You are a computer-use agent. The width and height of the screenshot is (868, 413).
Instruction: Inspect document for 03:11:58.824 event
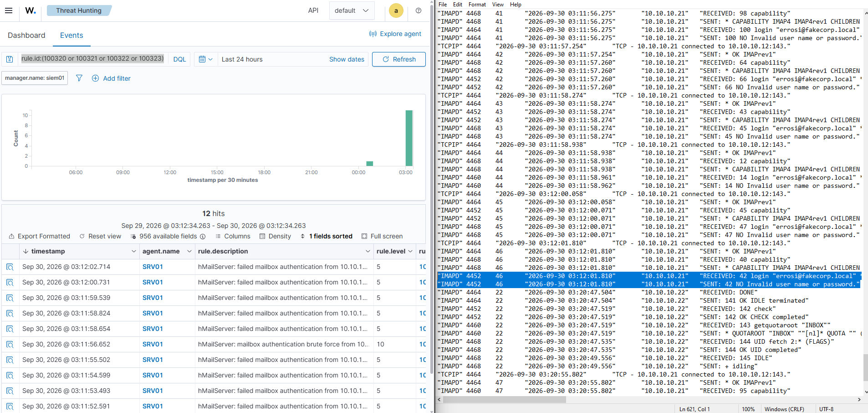coord(10,313)
